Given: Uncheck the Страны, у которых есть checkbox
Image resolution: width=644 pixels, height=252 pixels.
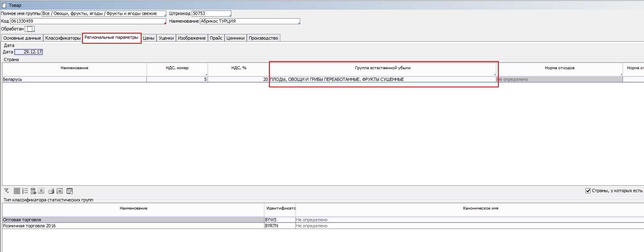Looking at the screenshot, I should click(588, 191).
